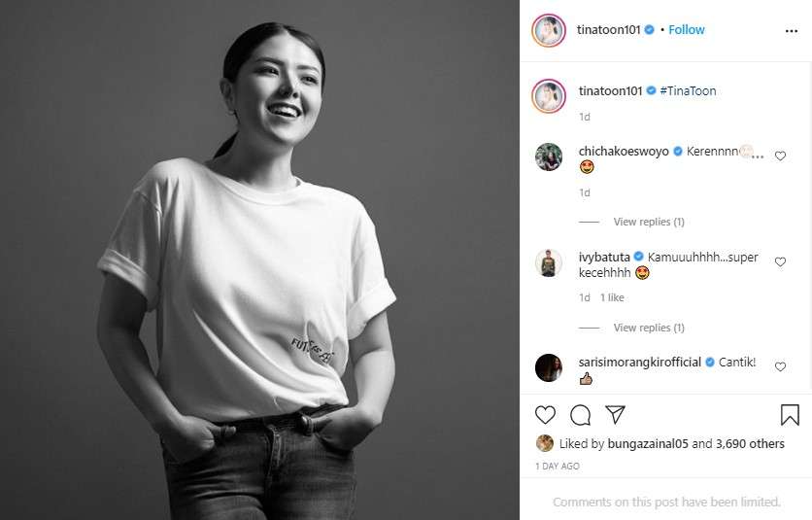The height and width of the screenshot is (520, 812).
Task: Follow tinatoon101
Action: [x=686, y=30]
